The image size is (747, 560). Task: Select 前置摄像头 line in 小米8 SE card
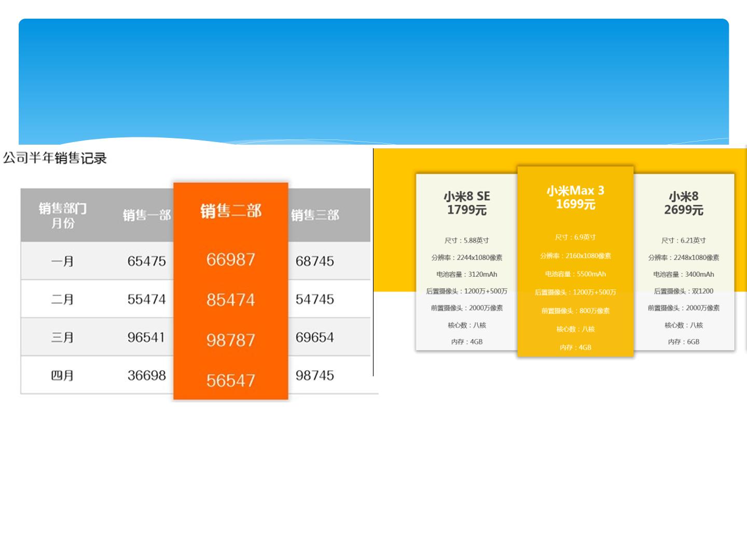click(x=467, y=308)
